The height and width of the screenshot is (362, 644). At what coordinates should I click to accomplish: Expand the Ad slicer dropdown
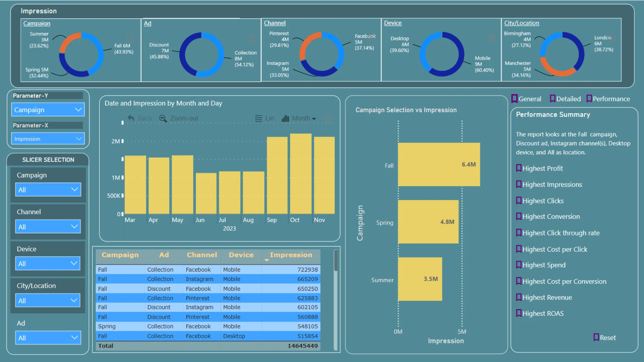pyautogui.click(x=48, y=338)
